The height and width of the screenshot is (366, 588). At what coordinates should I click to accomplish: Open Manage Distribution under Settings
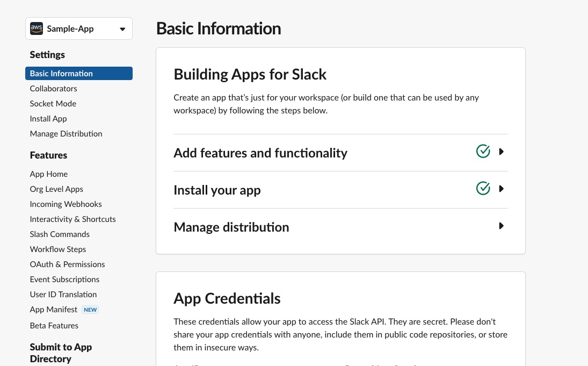click(66, 134)
